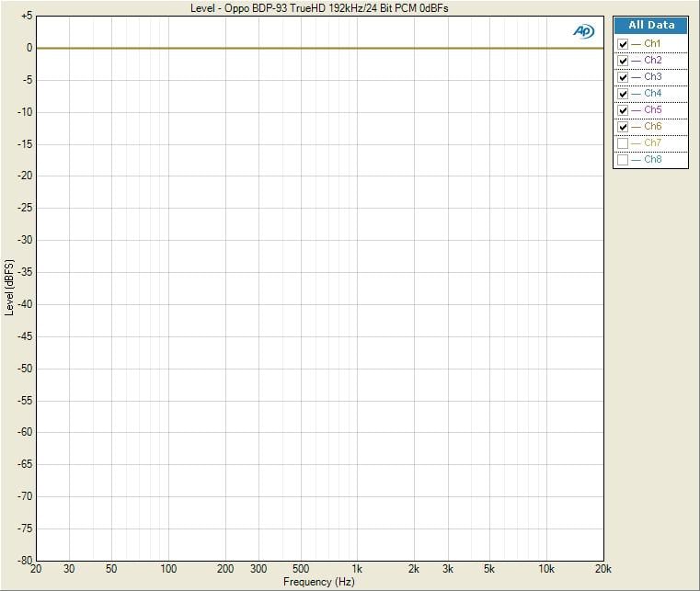Click the 0 dBFS level axis label
The width and height of the screenshot is (700, 591).
tap(29, 48)
